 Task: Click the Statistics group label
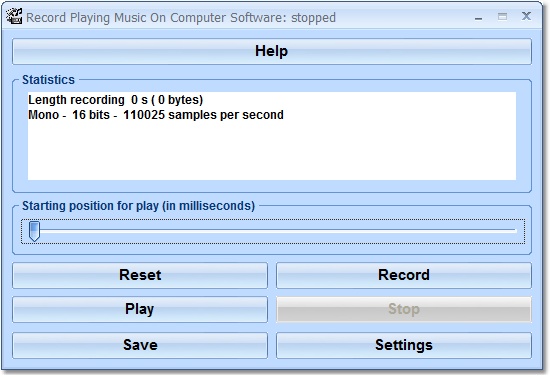click(48, 80)
